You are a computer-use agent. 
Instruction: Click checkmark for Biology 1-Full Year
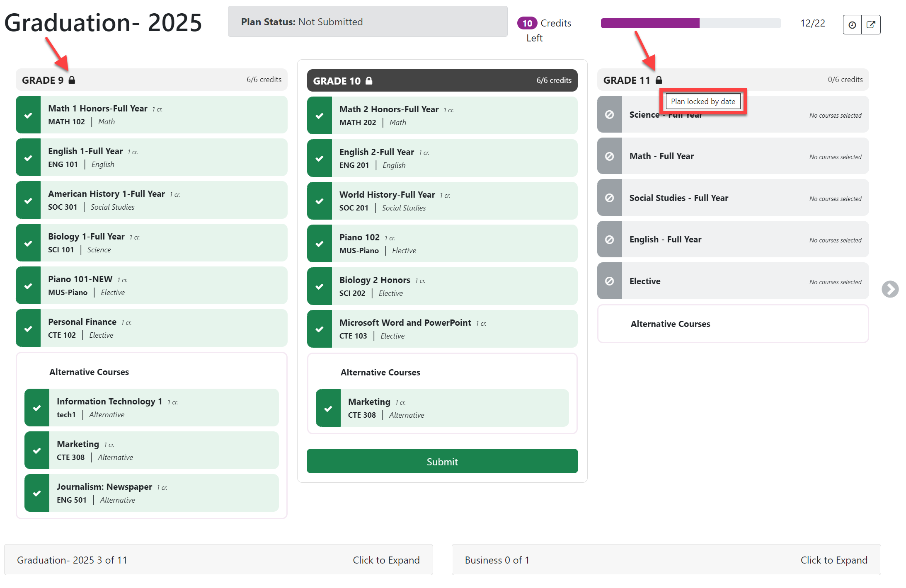tap(28, 243)
